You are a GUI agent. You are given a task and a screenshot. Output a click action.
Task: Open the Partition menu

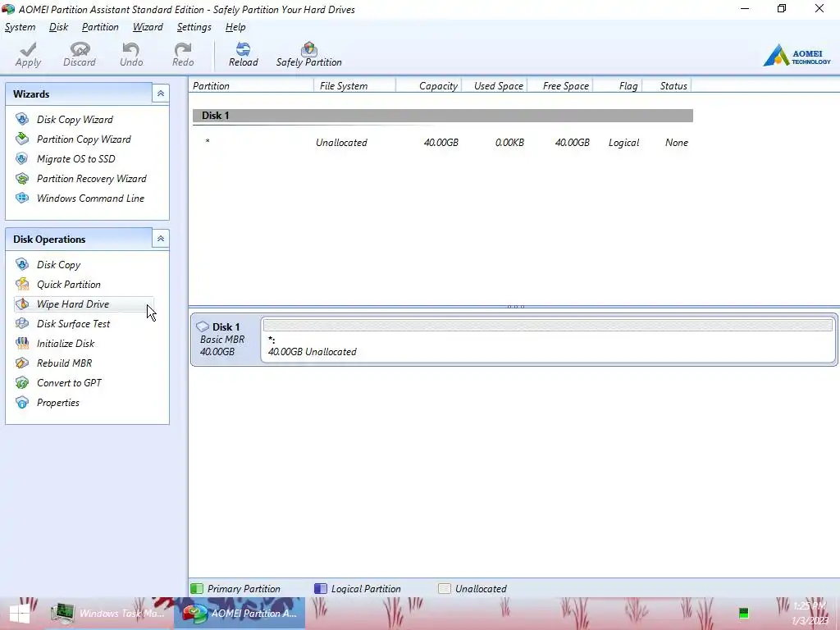pyautogui.click(x=100, y=27)
